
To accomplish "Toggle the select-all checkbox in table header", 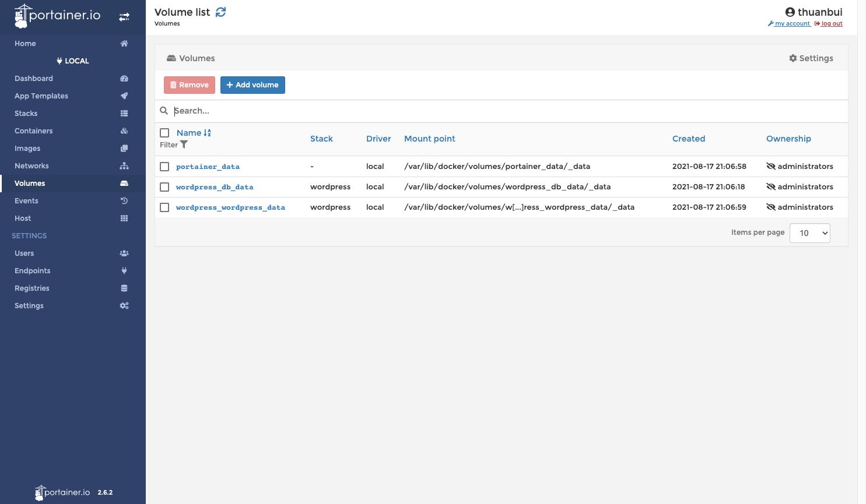I will (164, 133).
